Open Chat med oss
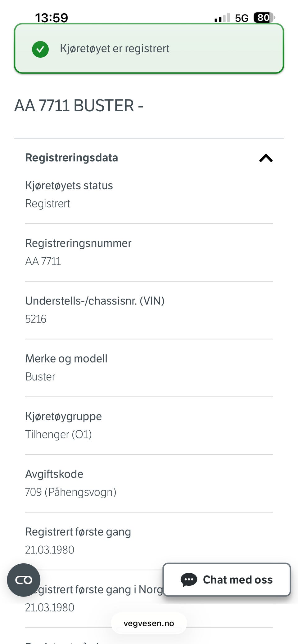The image size is (298, 644). (227, 580)
